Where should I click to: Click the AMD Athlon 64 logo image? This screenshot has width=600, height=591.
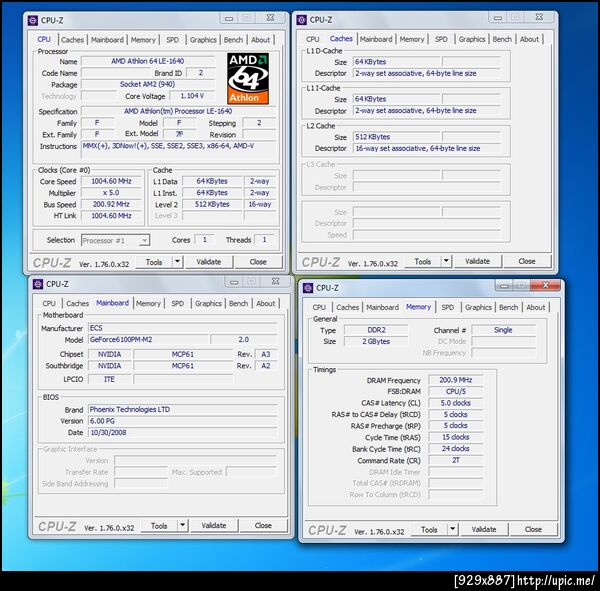click(248, 78)
